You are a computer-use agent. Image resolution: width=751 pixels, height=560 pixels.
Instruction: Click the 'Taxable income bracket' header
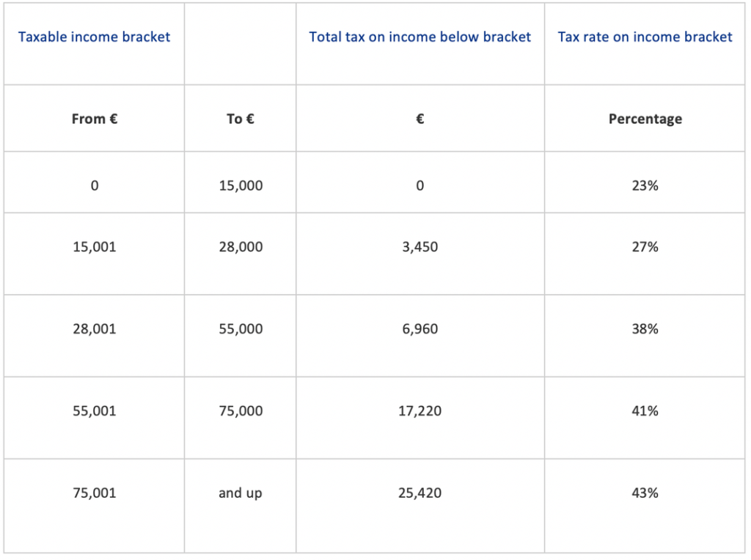pyautogui.click(x=94, y=37)
